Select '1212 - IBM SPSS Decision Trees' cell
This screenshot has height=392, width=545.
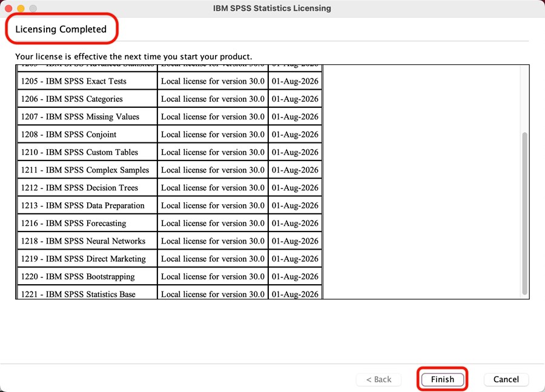pyautogui.click(x=87, y=187)
